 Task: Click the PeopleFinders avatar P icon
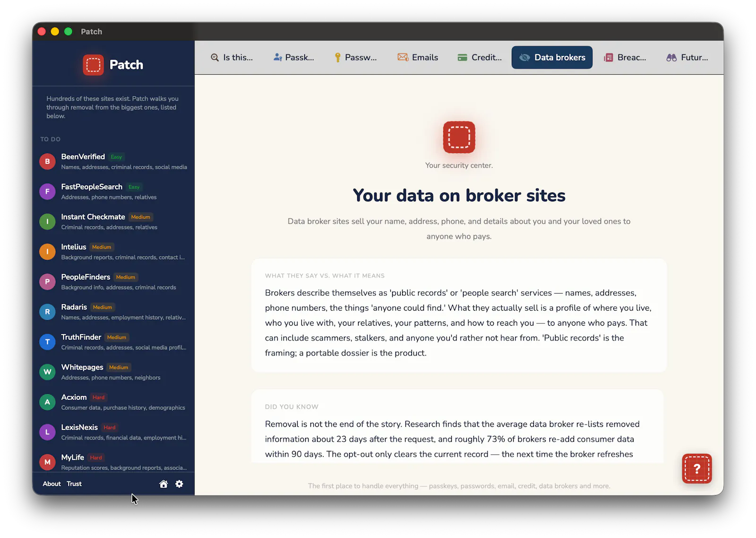click(47, 282)
